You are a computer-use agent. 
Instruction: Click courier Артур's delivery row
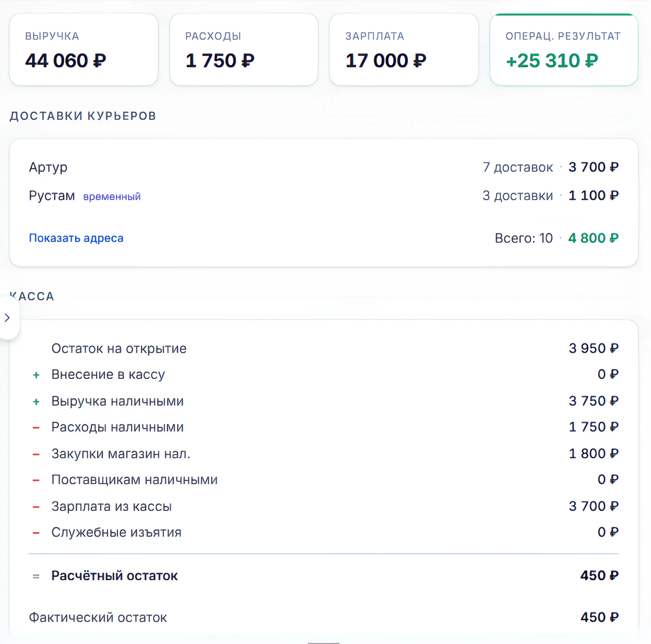(324, 167)
